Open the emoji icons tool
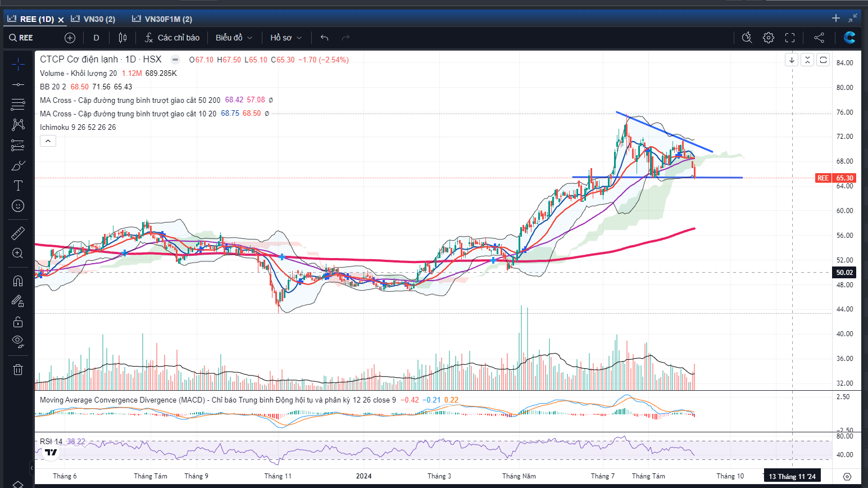 pos(18,206)
